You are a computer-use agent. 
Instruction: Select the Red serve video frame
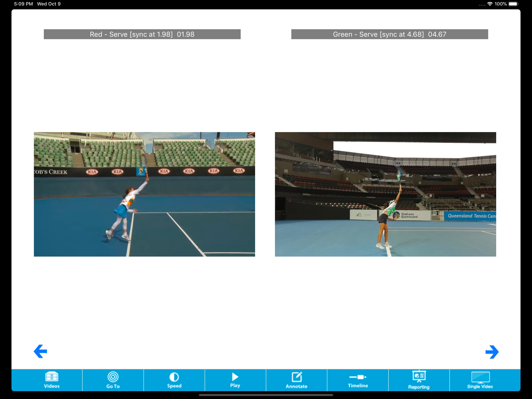tap(144, 194)
